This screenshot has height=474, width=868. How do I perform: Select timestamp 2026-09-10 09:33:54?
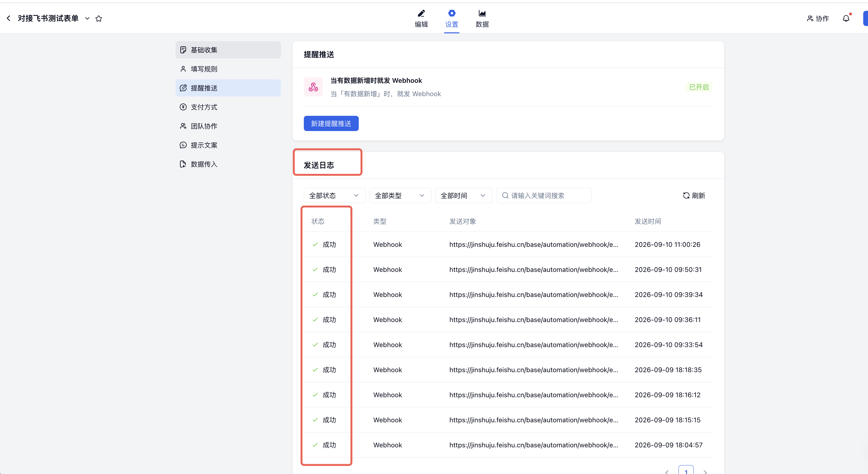[669, 345]
